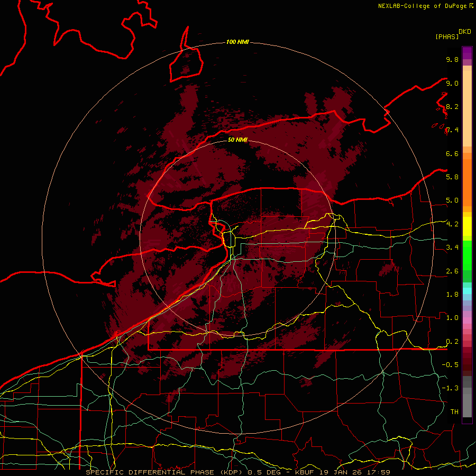Click the 50 NMI range ring label
Viewport: 476px width, 476px height.
coord(237,140)
